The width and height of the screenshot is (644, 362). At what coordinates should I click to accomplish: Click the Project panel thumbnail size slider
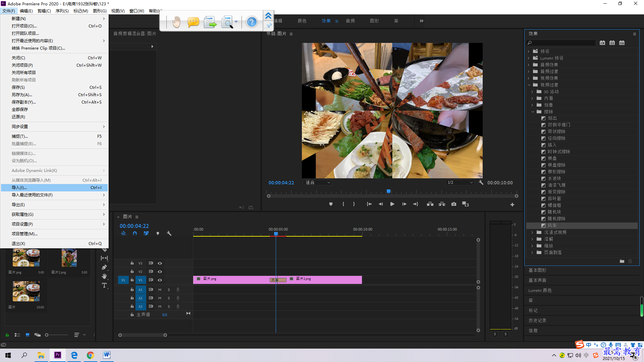[x=57, y=335]
